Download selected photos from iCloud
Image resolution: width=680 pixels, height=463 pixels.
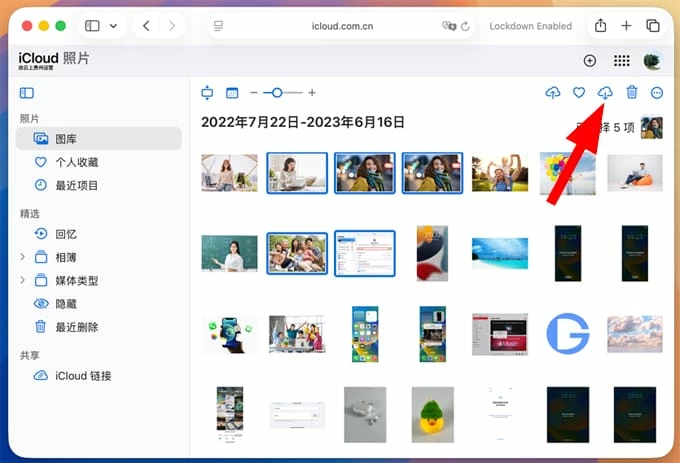(x=605, y=93)
